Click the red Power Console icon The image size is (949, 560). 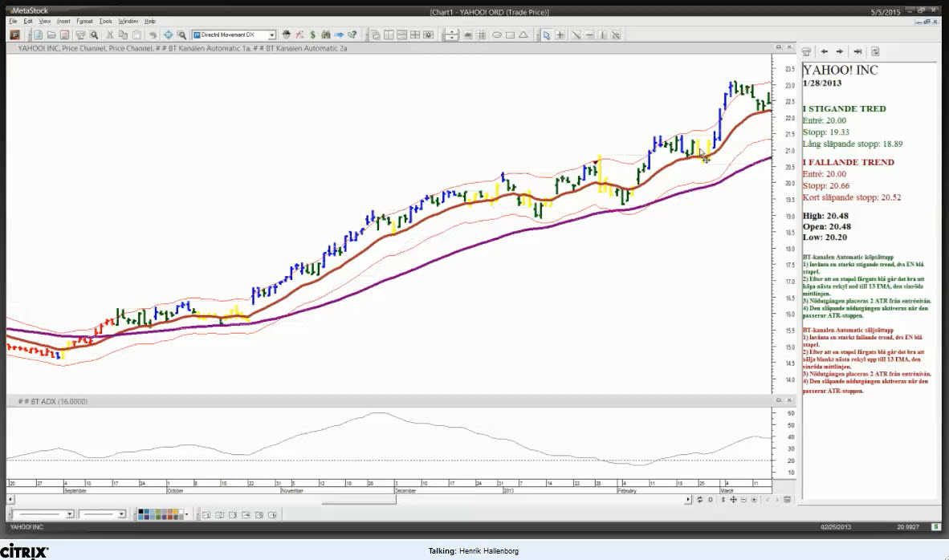(14, 35)
